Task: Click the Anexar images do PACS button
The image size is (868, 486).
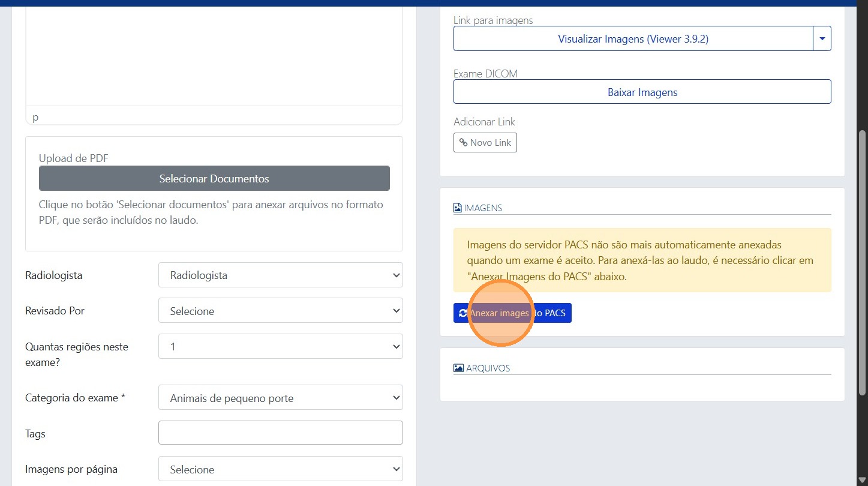Action: (512, 313)
